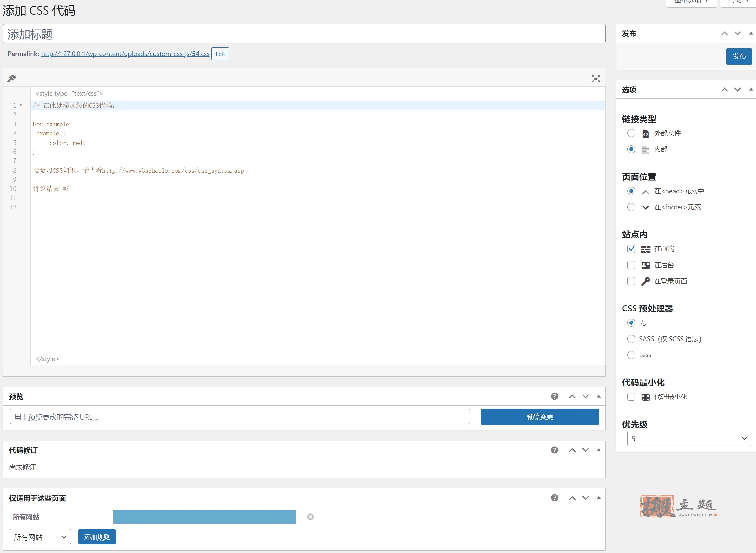This screenshot has height=553, width=756.
Task: Fold code at line 1 arrow
Action: coord(21,105)
